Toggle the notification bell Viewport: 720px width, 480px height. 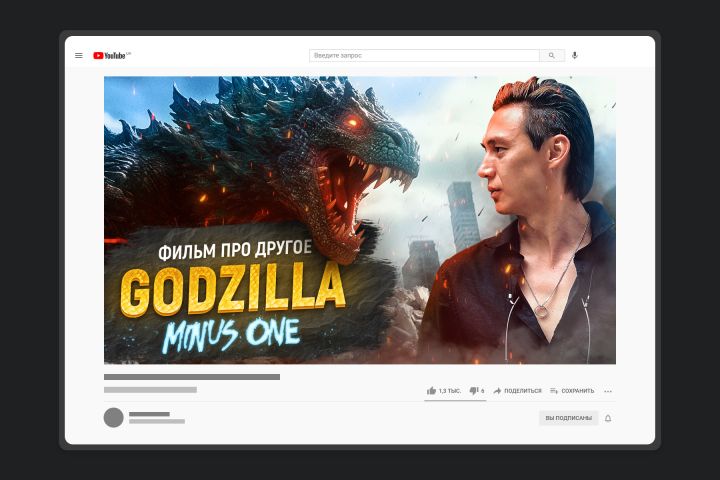(x=608, y=418)
